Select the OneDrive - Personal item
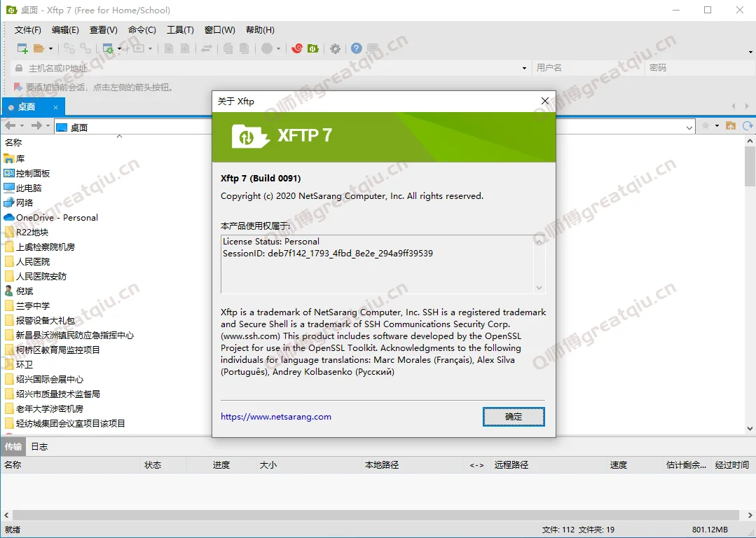Viewport: 756px width, 538px height. pos(57,217)
